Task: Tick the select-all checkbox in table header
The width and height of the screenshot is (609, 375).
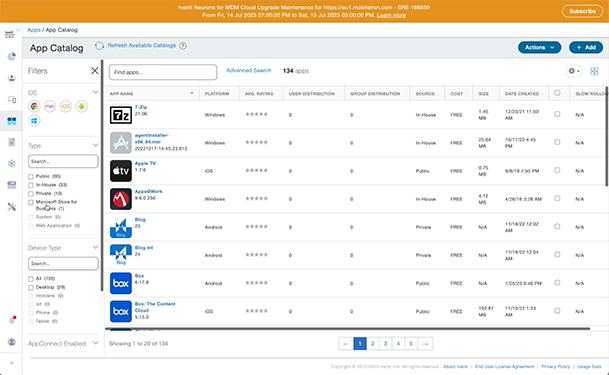Action: tap(557, 93)
